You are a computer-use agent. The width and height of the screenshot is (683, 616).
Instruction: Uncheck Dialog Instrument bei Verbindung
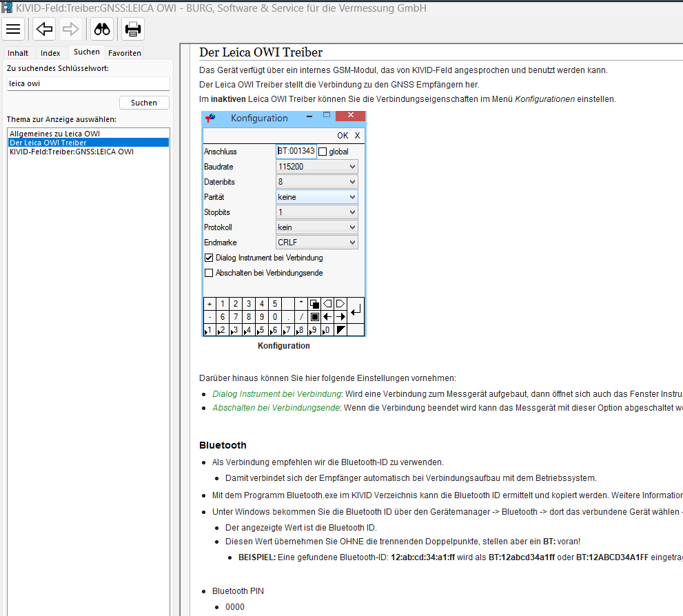[x=209, y=258]
